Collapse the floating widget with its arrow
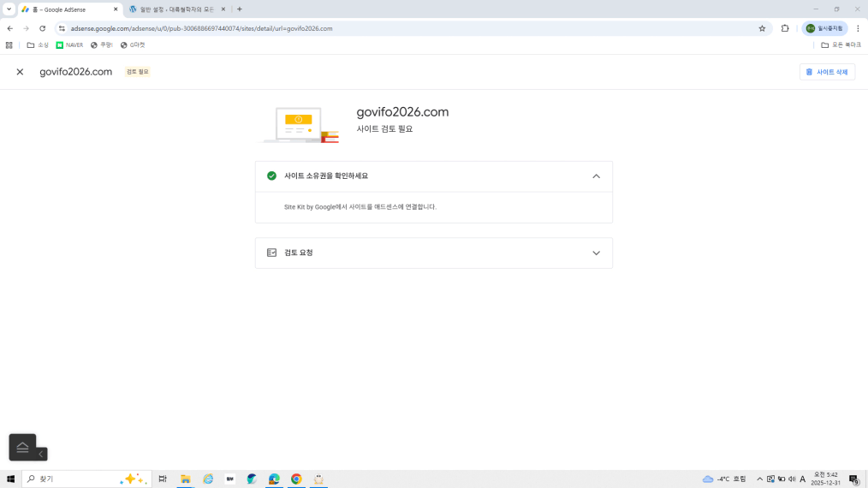The height and width of the screenshot is (488, 868). point(42,454)
